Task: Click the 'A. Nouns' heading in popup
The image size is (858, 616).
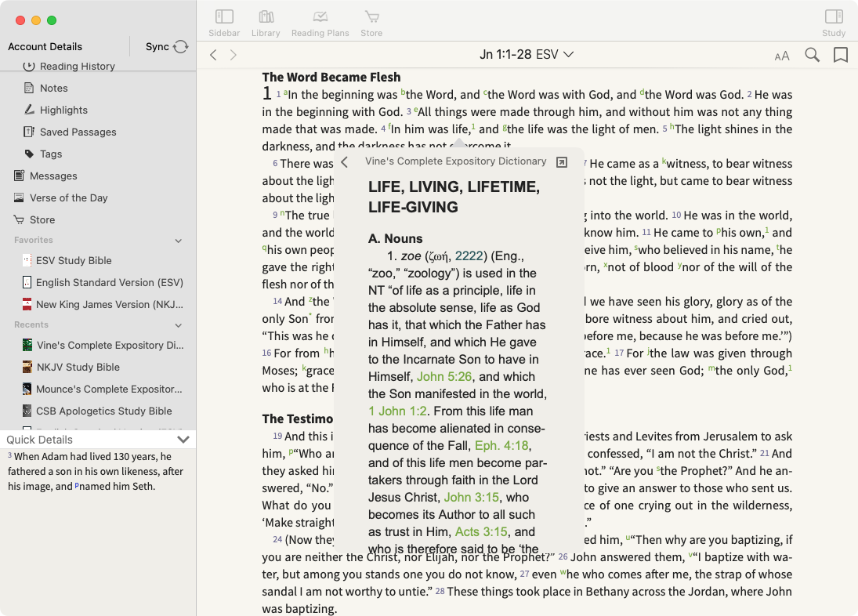Action: pos(395,238)
